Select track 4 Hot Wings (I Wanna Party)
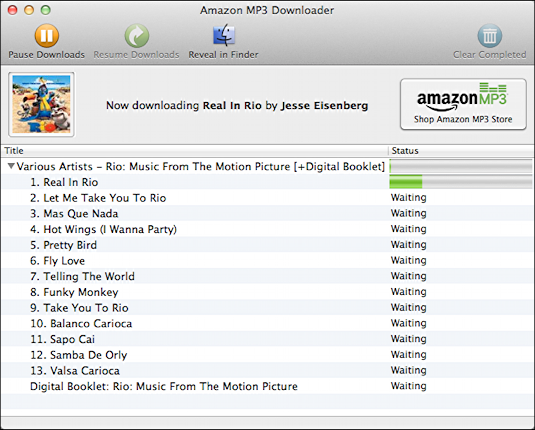The image size is (535, 430). (268, 229)
